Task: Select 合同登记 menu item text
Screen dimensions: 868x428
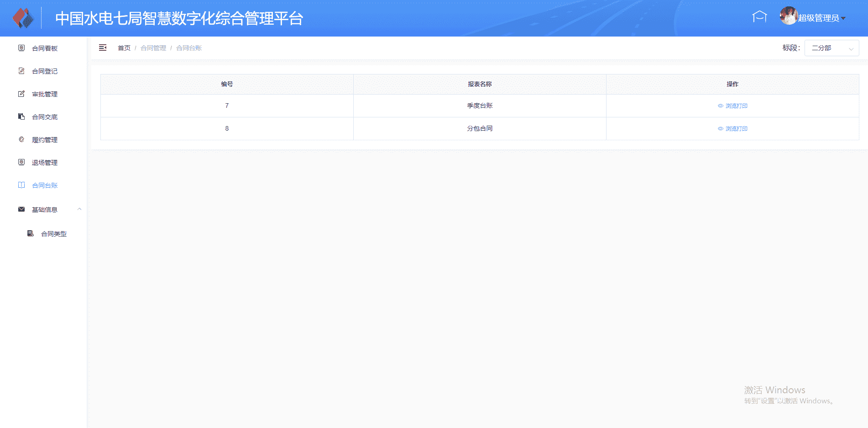Action: click(x=45, y=71)
